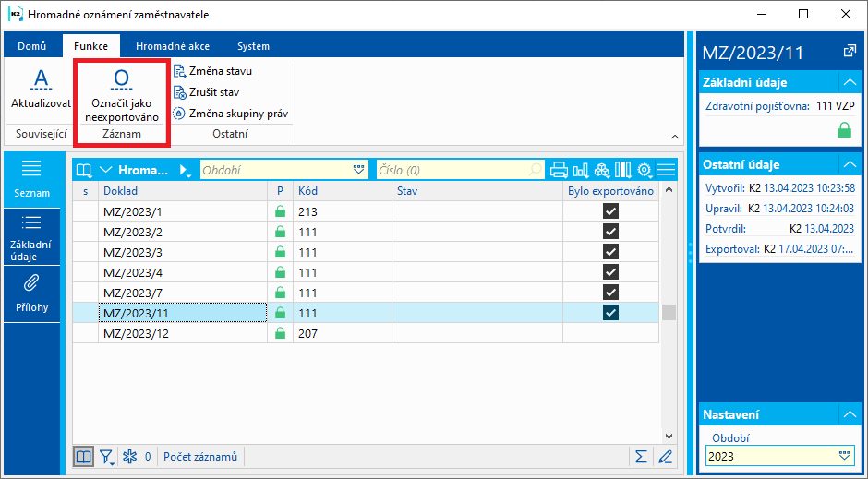
Task: Click the Exportoval label in Ostatní údaje
Action: 732,249
